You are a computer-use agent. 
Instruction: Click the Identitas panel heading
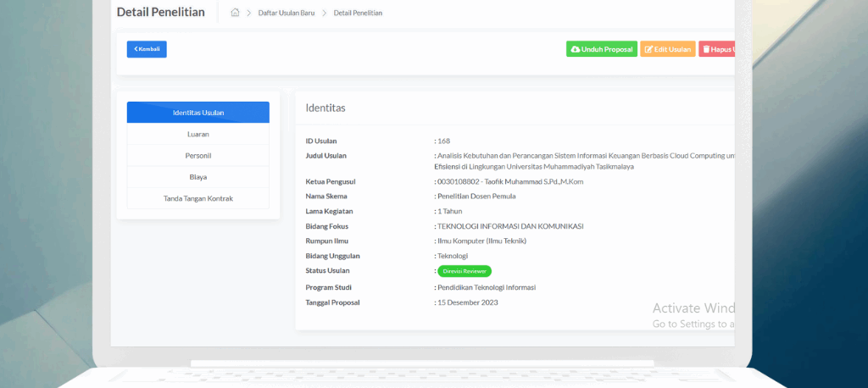[x=325, y=108]
